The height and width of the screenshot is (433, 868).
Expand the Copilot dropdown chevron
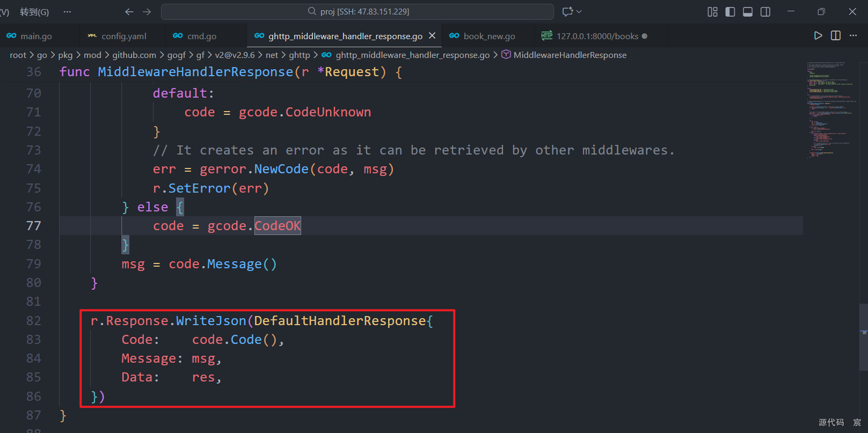(579, 11)
